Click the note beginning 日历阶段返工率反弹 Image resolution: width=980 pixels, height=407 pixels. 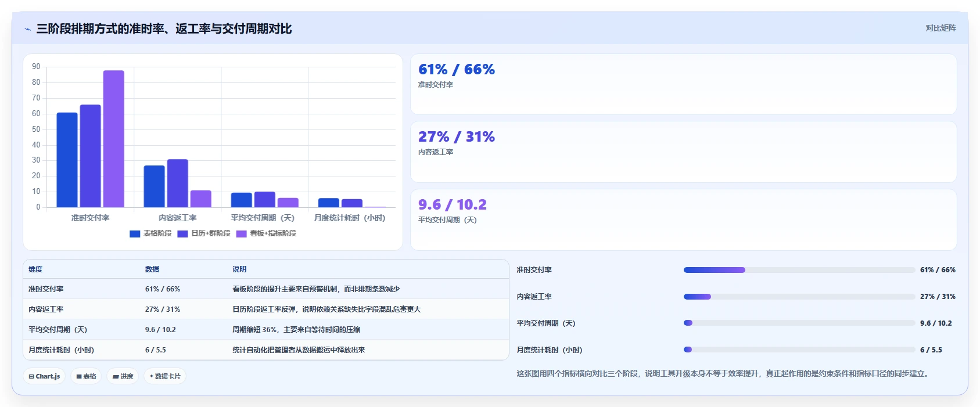tap(326, 309)
